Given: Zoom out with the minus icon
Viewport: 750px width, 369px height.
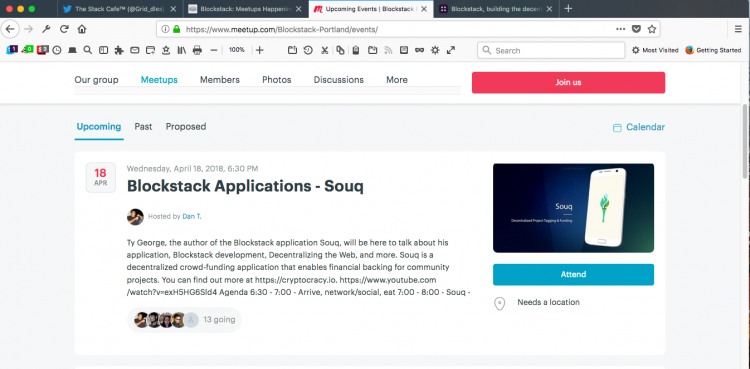Looking at the screenshot, I should click(214, 50).
